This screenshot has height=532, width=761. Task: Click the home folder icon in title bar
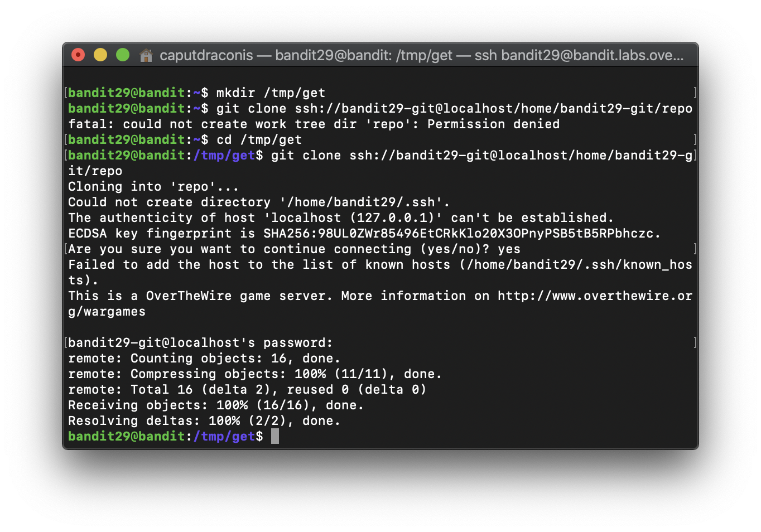(x=146, y=55)
